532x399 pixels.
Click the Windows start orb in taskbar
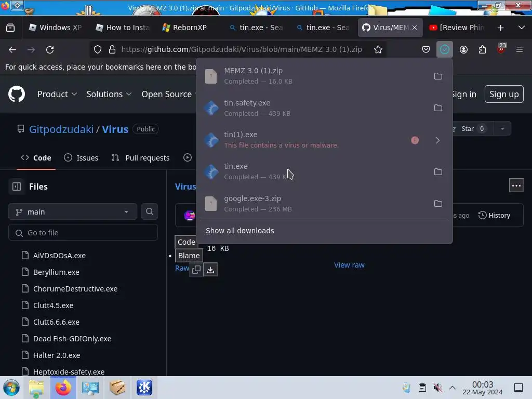coord(11,388)
